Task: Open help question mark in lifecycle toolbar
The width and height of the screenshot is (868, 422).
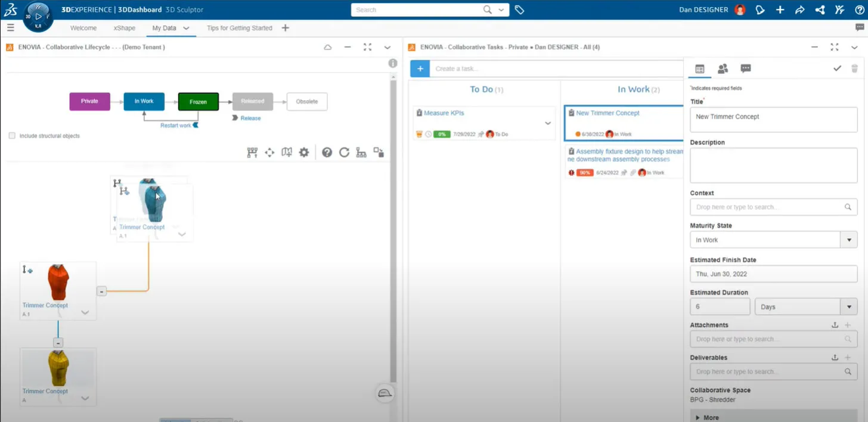Action: [327, 153]
